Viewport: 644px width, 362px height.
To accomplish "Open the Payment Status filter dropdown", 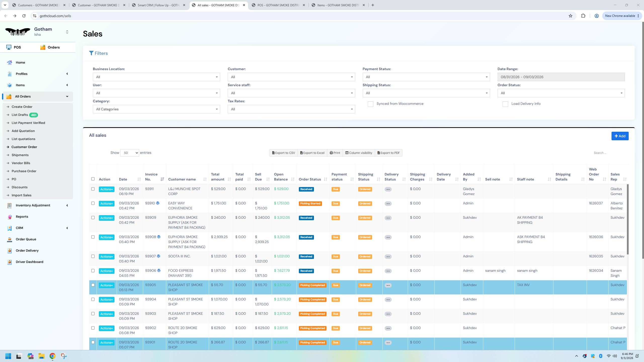I will (426, 77).
